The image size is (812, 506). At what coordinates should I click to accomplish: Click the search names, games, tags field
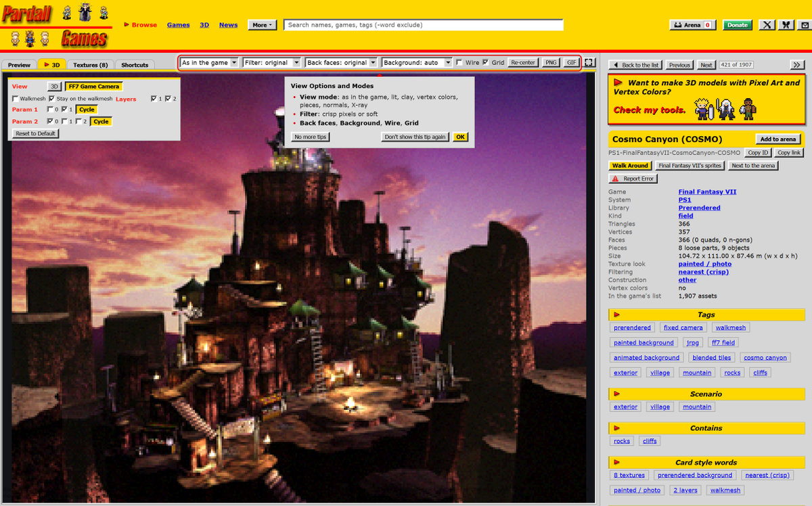(424, 25)
